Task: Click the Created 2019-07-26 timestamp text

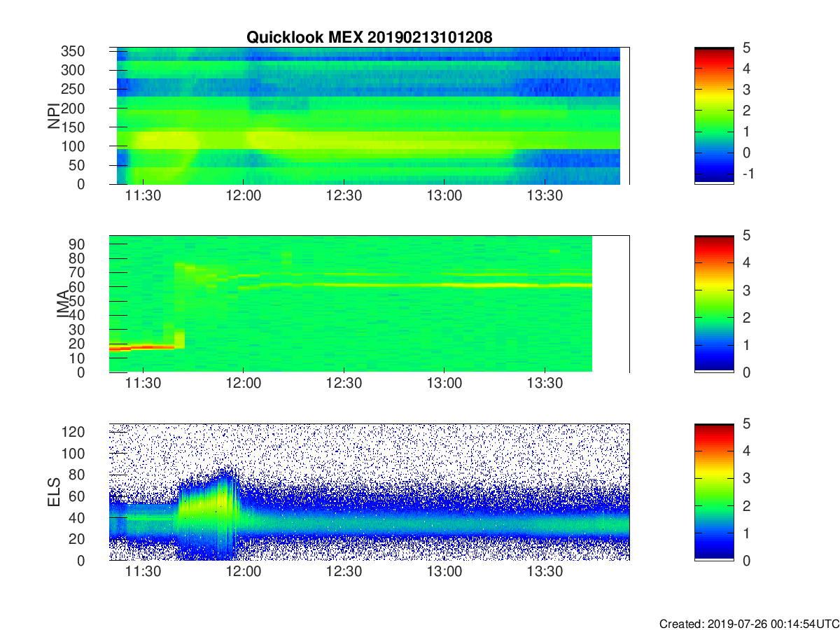Action: [x=749, y=623]
